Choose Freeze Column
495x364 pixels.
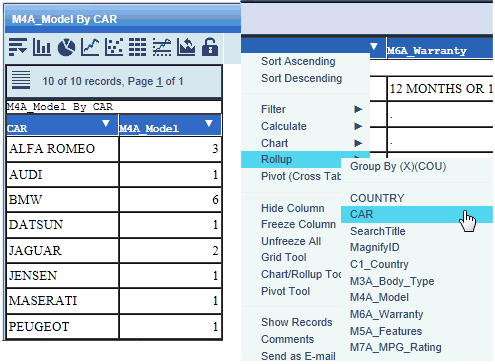tap(298, 224)
